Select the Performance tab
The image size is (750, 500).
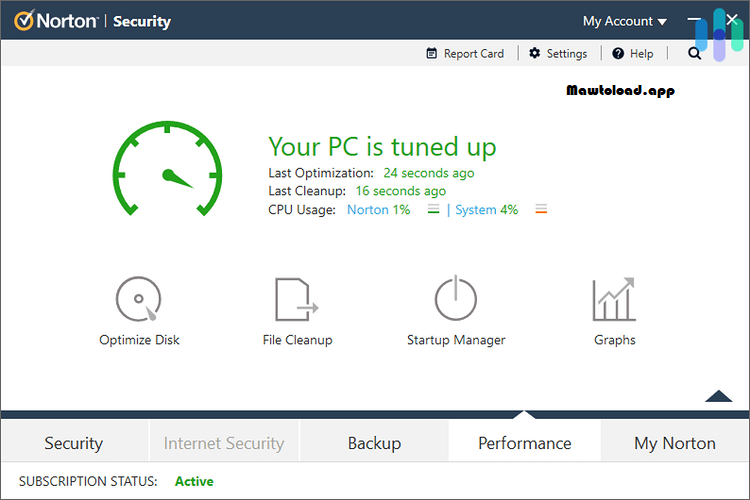coord(525,443)
